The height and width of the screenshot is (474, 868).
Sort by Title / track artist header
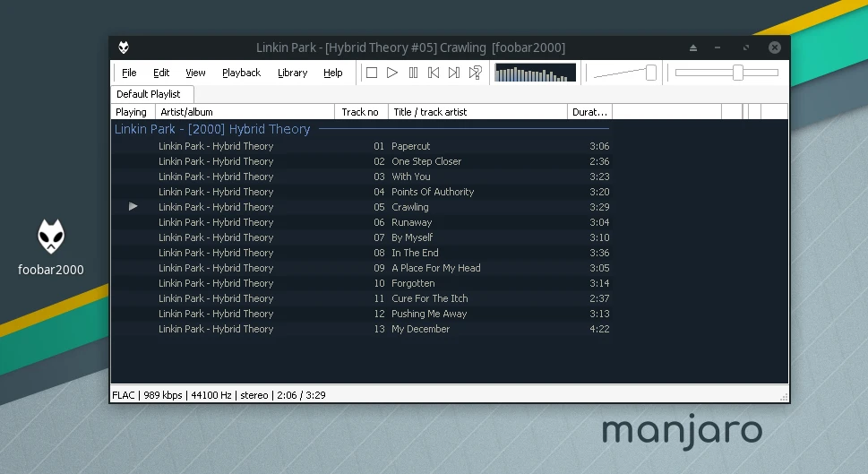(x=477, y=112)
